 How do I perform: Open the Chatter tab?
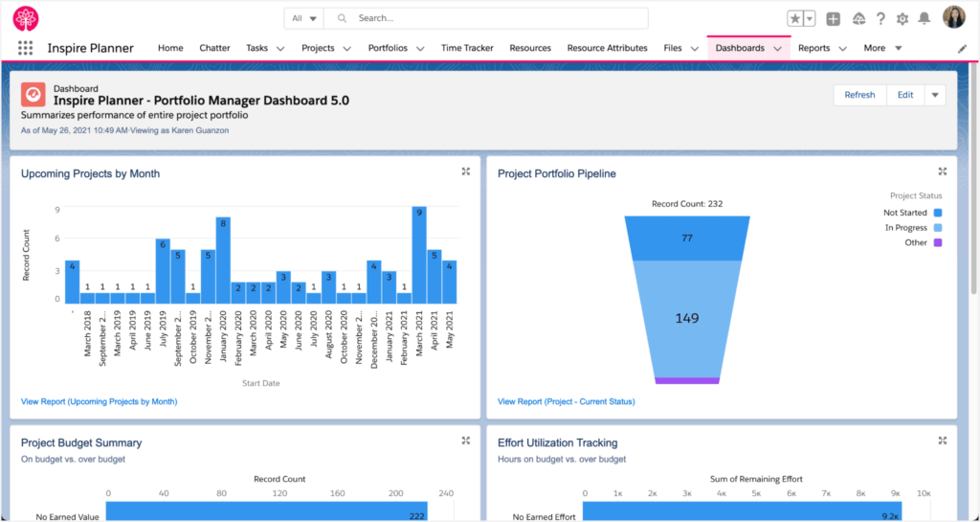[215, 48]
